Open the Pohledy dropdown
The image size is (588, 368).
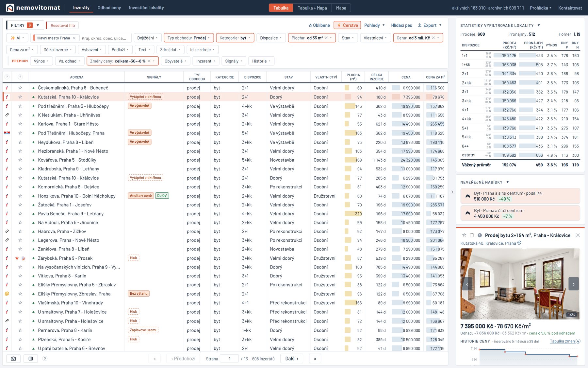(374, 25)
